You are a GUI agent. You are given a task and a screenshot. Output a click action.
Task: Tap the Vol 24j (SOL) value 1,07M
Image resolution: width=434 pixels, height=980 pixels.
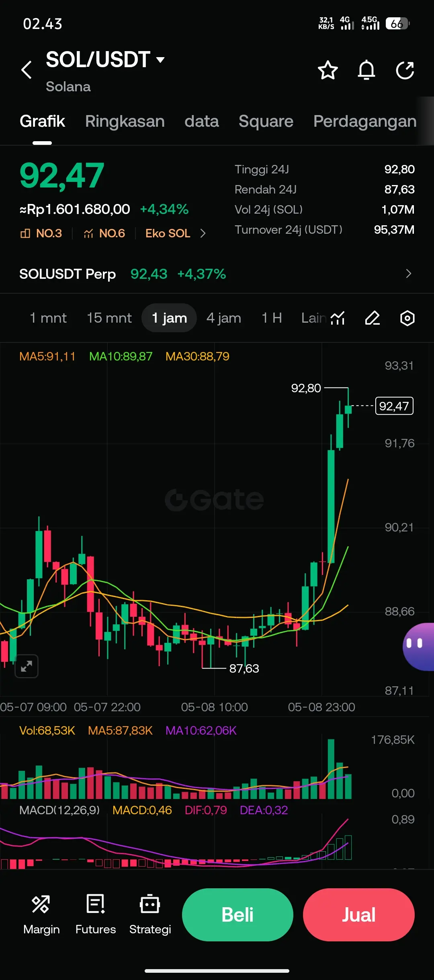click(398, 210)
